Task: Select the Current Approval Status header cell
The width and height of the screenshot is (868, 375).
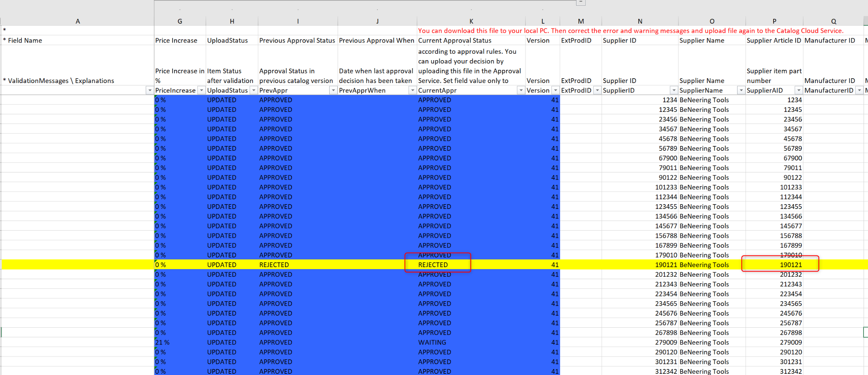Action: [455, 41]
